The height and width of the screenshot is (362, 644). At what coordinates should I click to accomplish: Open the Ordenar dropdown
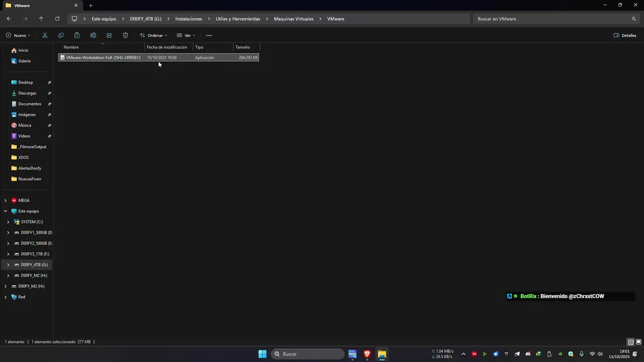tap(153, 35)
